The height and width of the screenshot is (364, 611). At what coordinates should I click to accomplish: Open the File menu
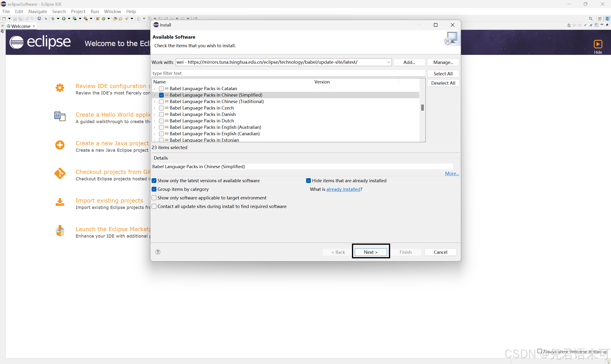[x=6, y=11]
